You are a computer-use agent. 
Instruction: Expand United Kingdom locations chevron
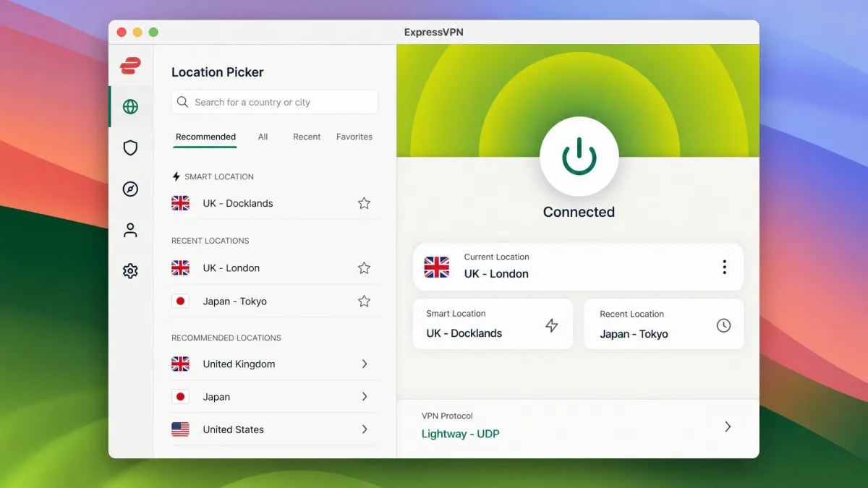[365, 364]
